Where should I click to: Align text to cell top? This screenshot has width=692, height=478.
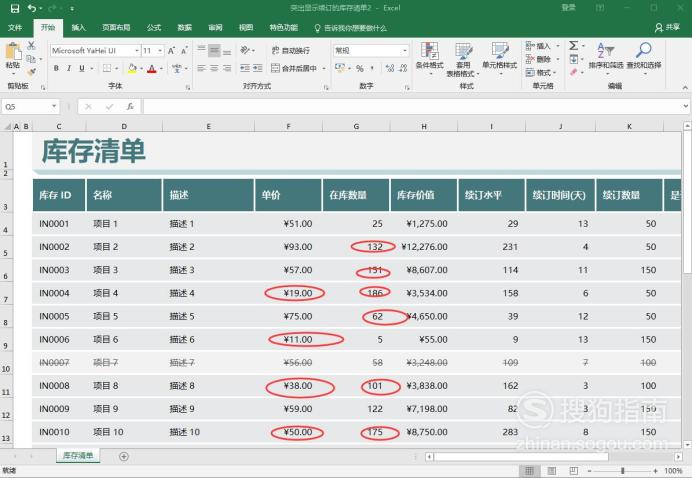click(x=201, y=49)
